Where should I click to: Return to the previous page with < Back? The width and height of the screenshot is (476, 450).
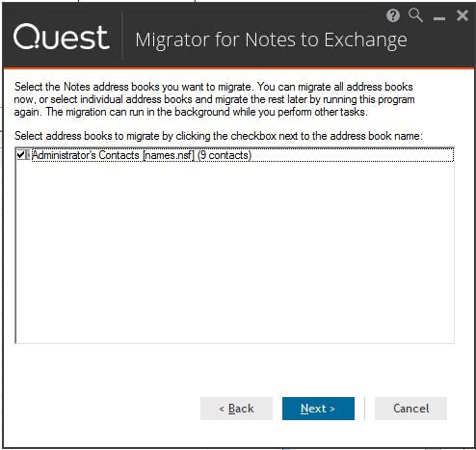236,409
